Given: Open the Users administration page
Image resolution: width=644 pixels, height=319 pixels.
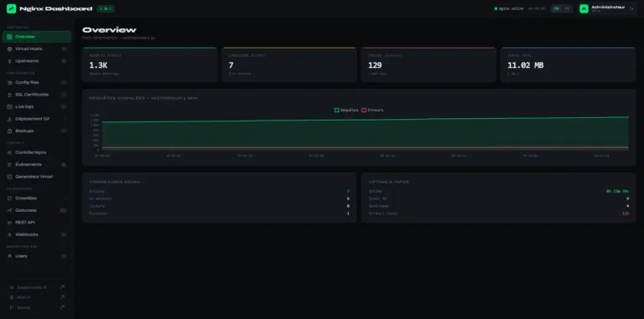Looking at the screenshot, I should pyautogui.click(x=37, y=256).
